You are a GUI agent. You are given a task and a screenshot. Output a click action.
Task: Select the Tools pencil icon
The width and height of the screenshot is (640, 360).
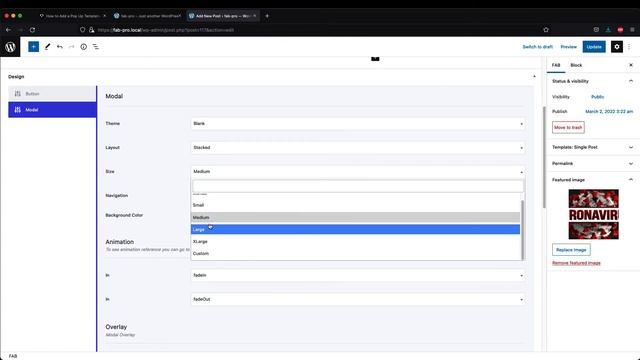pos(47,47)
